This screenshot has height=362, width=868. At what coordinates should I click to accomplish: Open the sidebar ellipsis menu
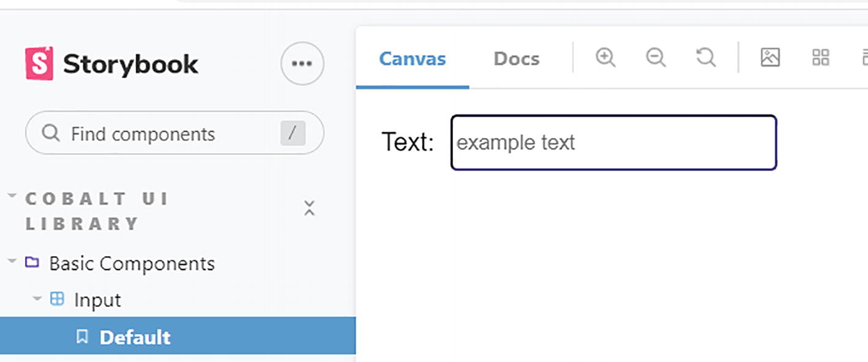click(302, 63)
